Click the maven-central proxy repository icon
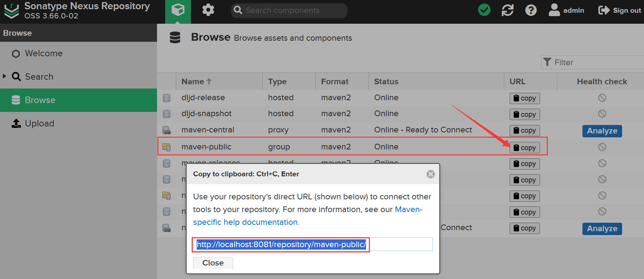 point(167,130)
